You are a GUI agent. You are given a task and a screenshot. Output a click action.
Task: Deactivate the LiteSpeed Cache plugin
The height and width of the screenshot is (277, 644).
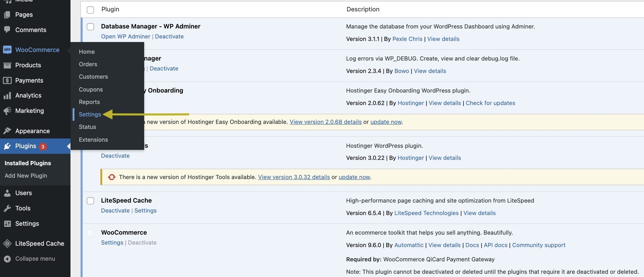tap(115, 210)
